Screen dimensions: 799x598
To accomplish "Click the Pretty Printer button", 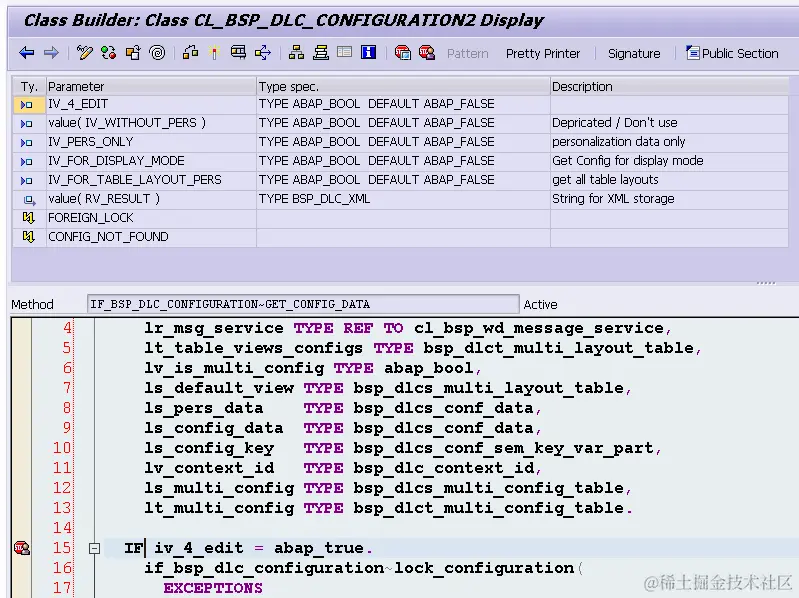I will point(543,53).
